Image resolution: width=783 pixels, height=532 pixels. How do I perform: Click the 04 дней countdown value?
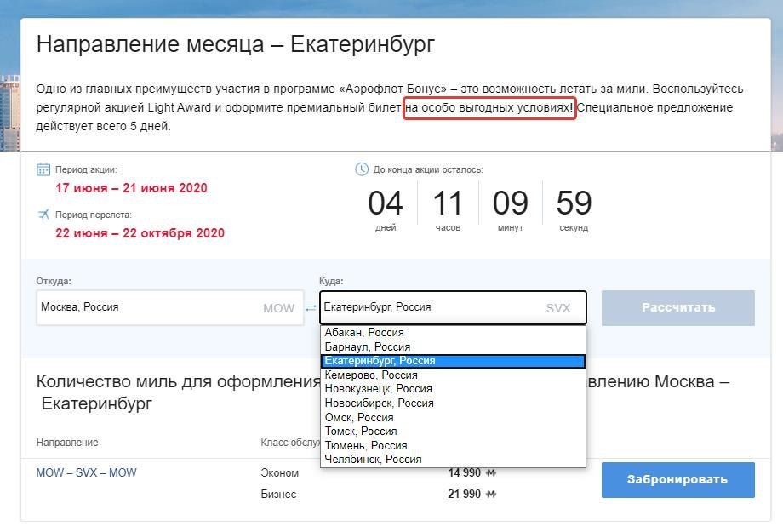coord(386,209)
